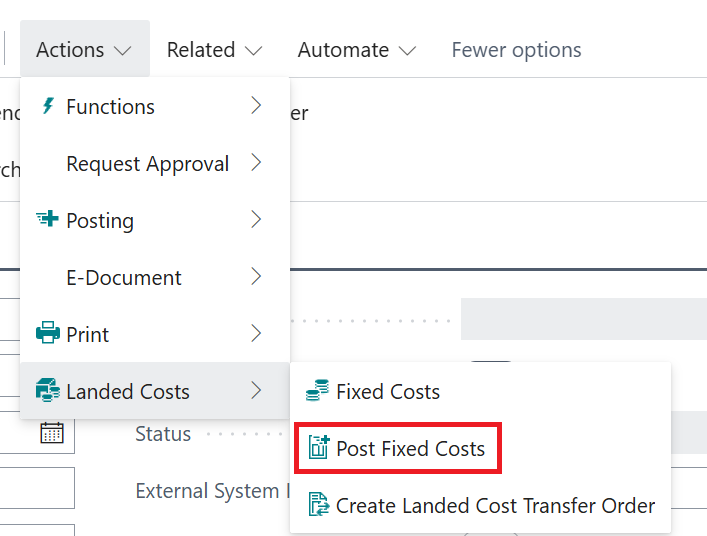
Task: Click the Post Fixed Costs icon
Action: [319, 448]
